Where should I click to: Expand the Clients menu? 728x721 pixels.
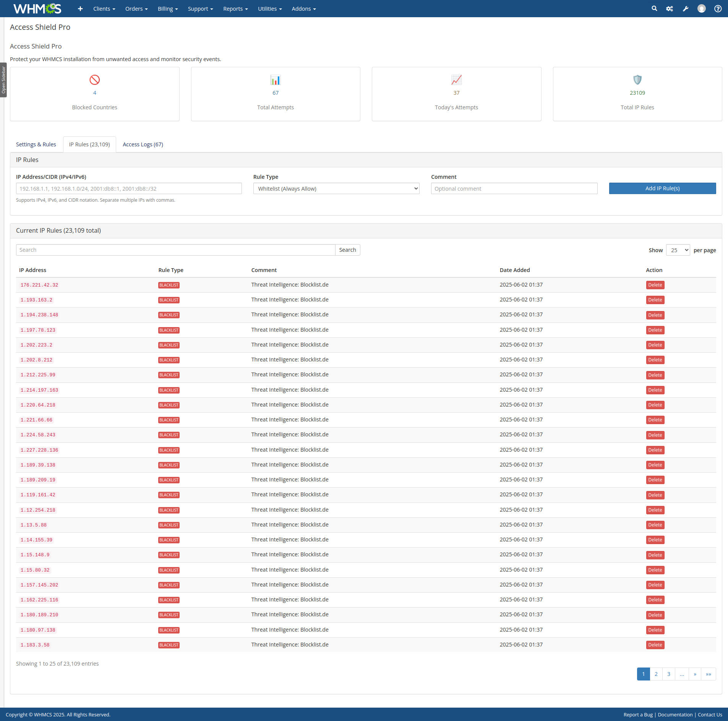pyautogui.click(x=104, y=8)
